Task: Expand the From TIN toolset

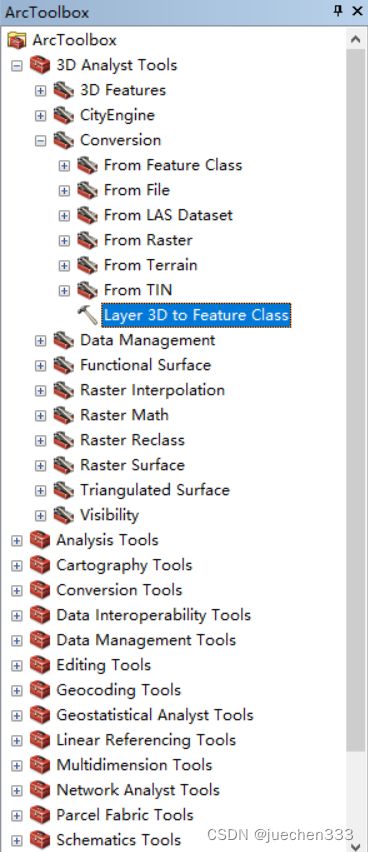Action: click(64, 291)
